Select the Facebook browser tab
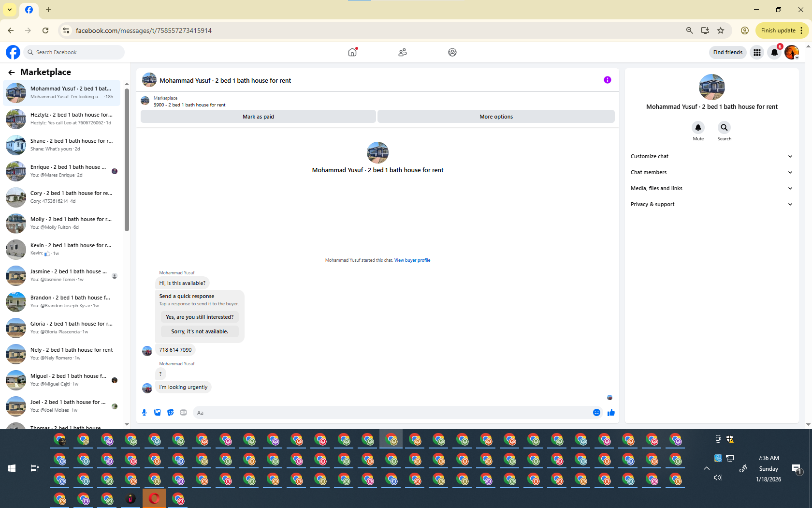The width and height of the screenshot is (812, 508). [x=29, y=10]
